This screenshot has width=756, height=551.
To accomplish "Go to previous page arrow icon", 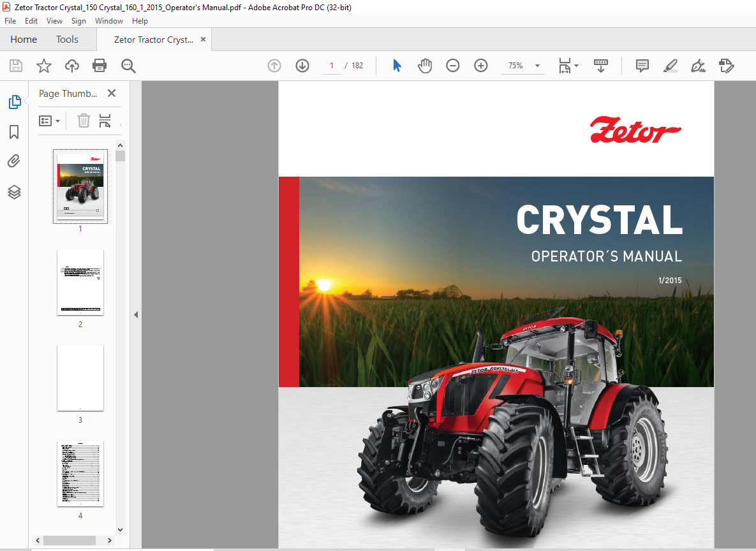I will (274, 66).
